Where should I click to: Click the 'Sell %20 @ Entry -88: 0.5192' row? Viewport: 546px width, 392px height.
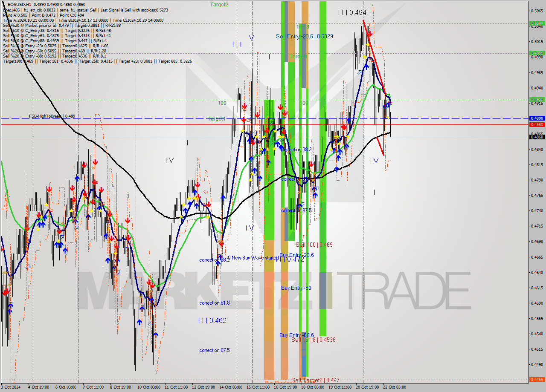point(54,56)
